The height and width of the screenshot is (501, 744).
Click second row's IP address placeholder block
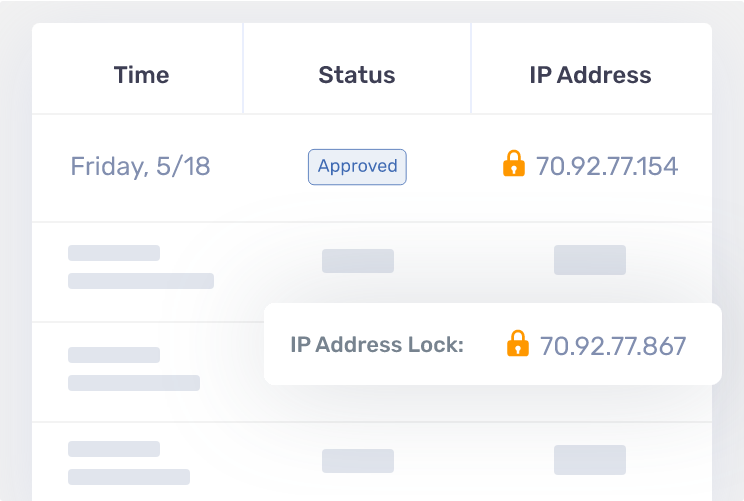[590, 260]
